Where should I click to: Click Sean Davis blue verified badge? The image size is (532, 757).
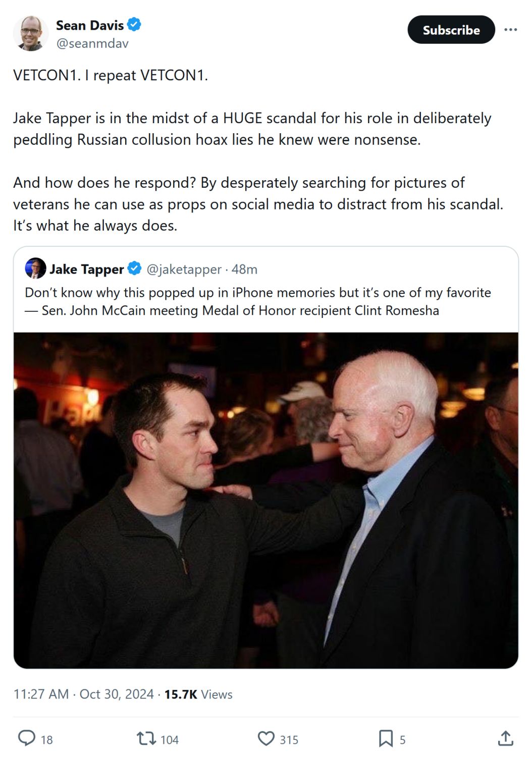point(134,24)
